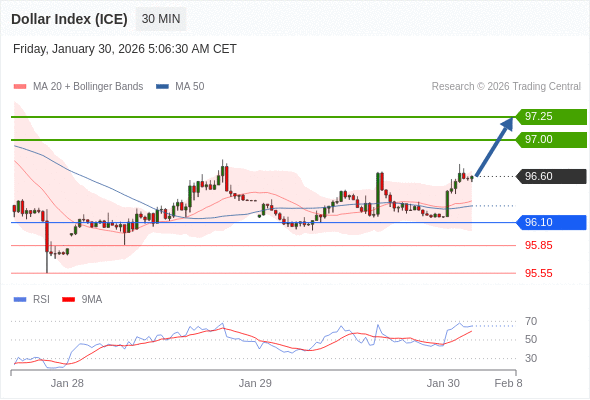Click the date and time line 'Friday, January 30, 2026 5:06:30 AM CET'
This screenshot has height=400, width=590.
(125, 49)
